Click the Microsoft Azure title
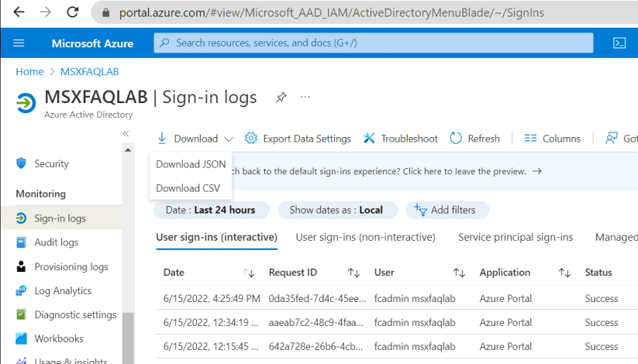Image resolution: width=638 pixels, height=364 pixels. tap(92, 43)
